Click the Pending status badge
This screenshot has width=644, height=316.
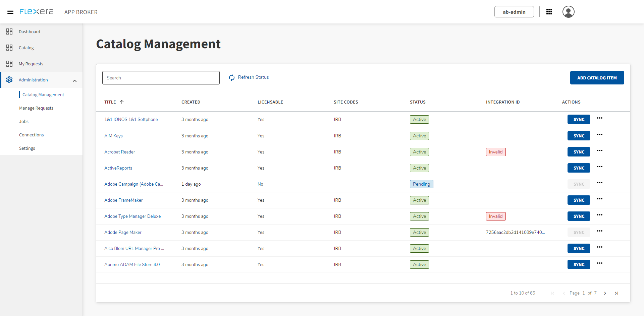point(422,184)
